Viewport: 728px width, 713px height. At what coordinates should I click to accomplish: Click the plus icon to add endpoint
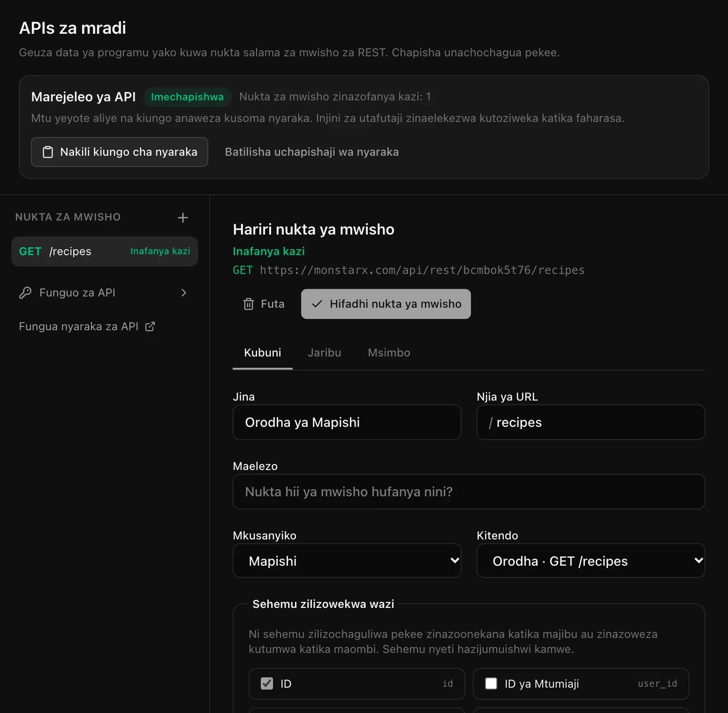click(183, 218)
